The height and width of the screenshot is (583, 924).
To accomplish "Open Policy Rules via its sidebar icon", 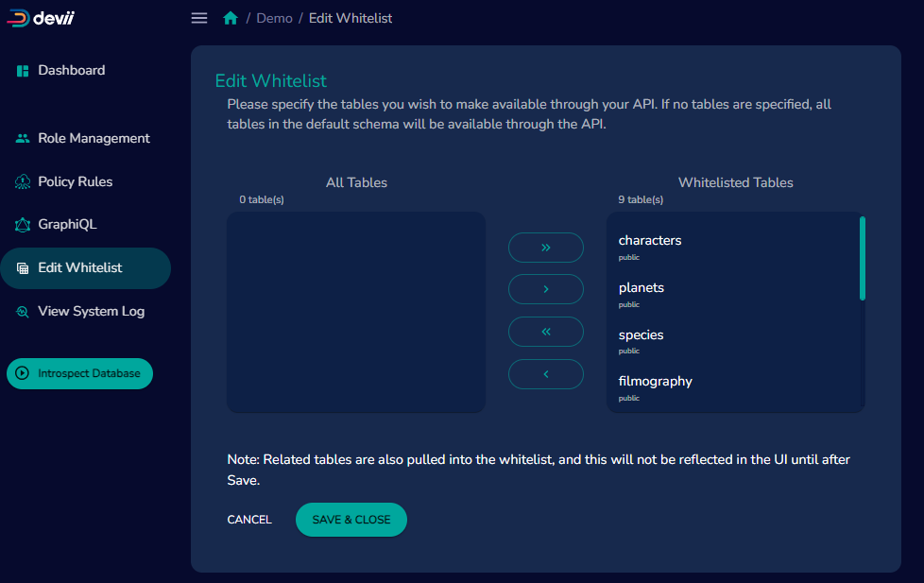I will [x=21, y=181].
